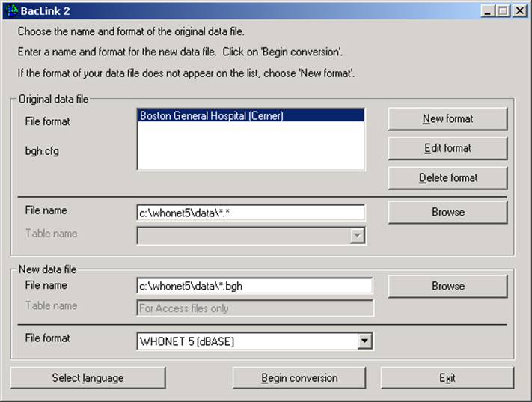Click the 'New data file' group label

coord(47,269)
